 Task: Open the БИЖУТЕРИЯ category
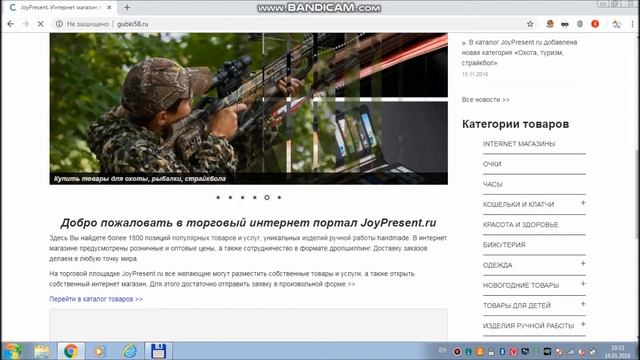click(504, 245)
